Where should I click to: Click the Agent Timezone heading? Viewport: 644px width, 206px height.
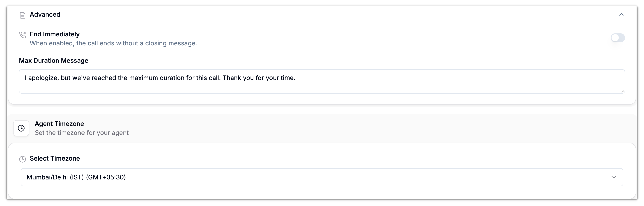click(59, 124)
